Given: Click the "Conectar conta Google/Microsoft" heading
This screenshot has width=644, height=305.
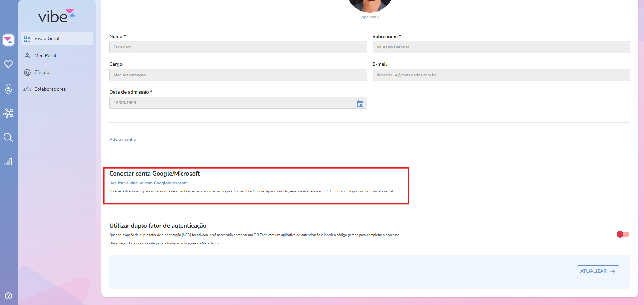Looking at the screenshot, I should (x=154, y=174).
